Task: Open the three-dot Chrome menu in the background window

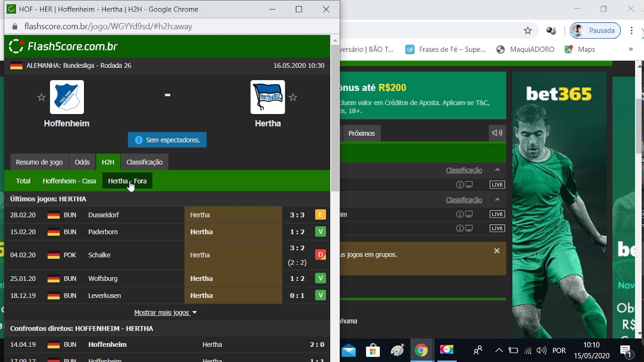Action: [x=631, y=31]
